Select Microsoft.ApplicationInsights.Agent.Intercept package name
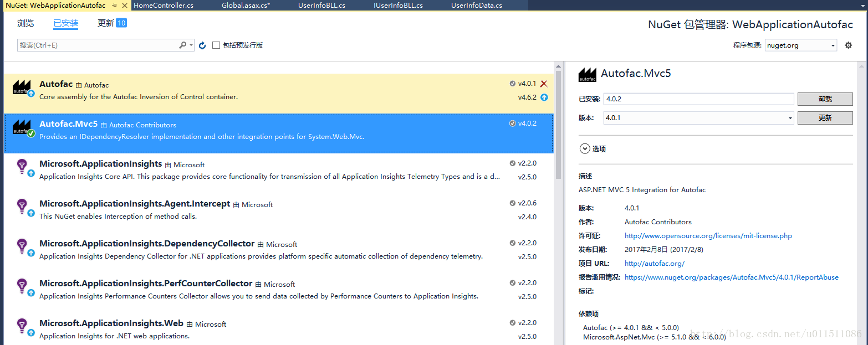This screenshot has height=345, width=868. point(135,204)
